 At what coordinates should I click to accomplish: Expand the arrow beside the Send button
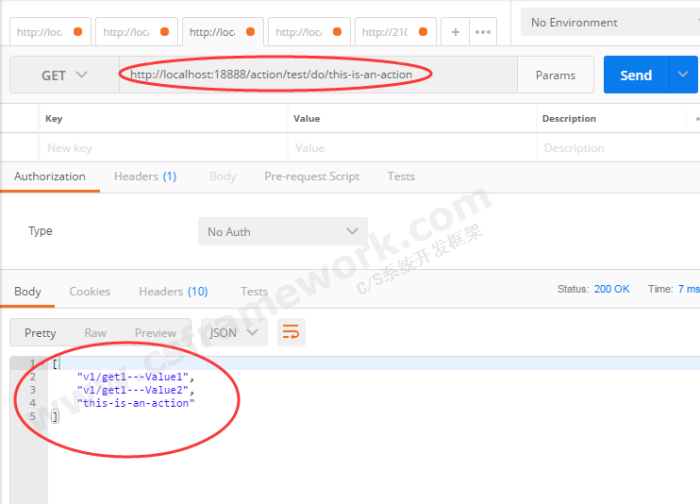pos(684,75)
